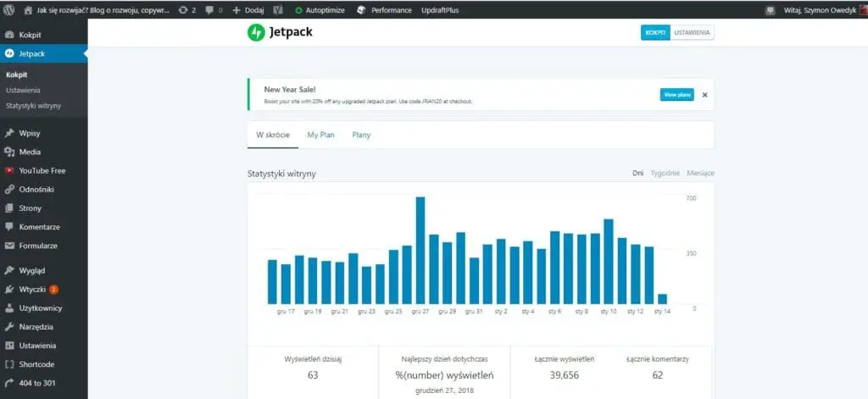
Task: Open the YouTube Free sidebar item
Action: (44, 170)
